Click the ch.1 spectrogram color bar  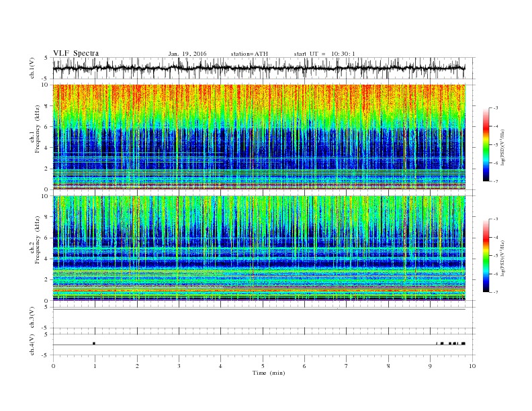tap(486, 144)
